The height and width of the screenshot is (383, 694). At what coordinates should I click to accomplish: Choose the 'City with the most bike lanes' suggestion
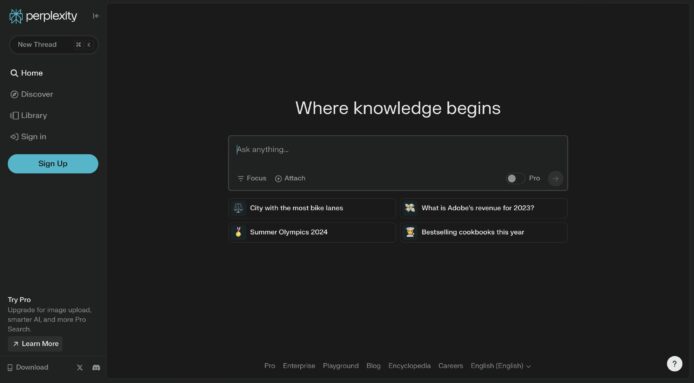click(x=312, y=208)
